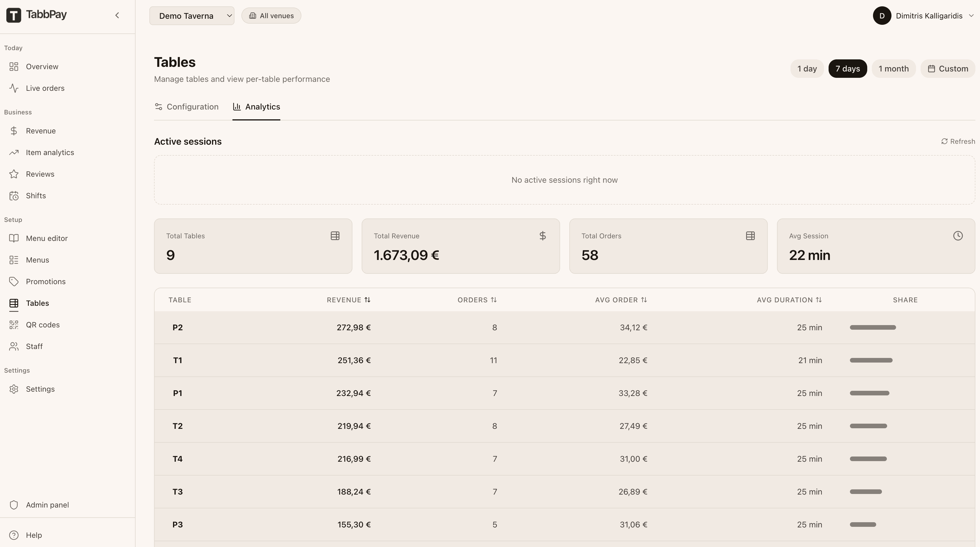Click the All venues button
The image size is (980, 547).
pos(271,16)
